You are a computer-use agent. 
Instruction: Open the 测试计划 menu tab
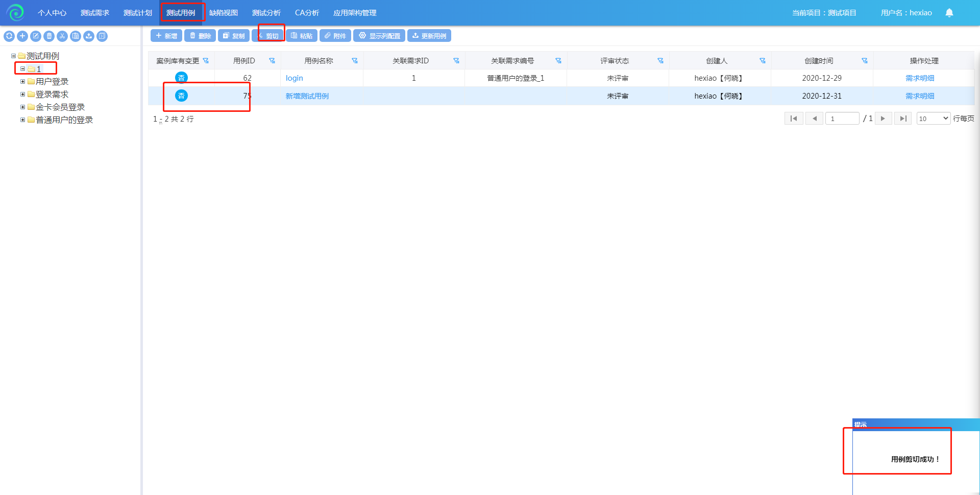click(x=137, y=13)
